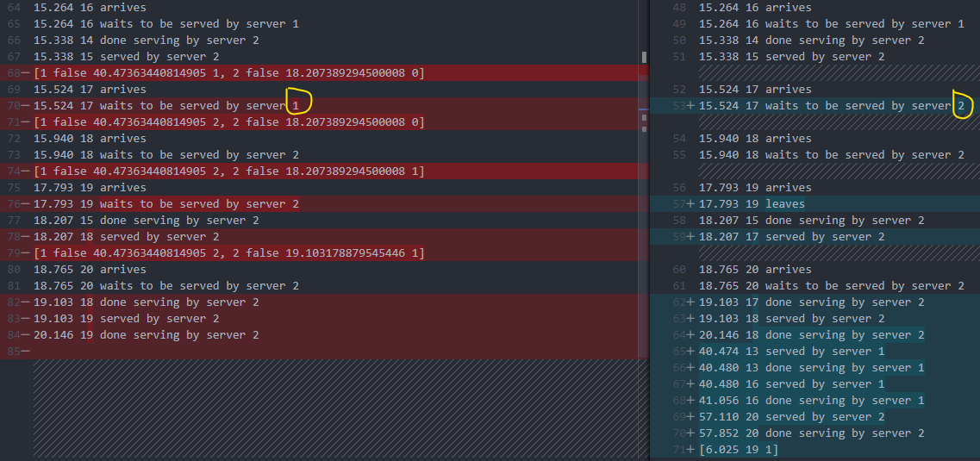
Task: Select the final added line '[6.025 19 1]'
Action: [x=739, y=449]
